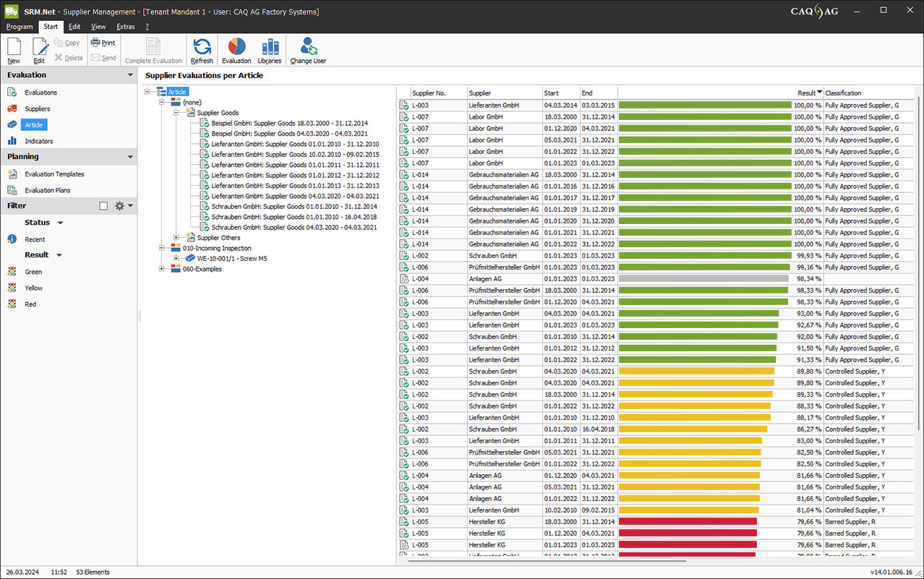The image size is (924, 579).
Task: Open Evaluation Templates under Planning
Action: (54, 174)
